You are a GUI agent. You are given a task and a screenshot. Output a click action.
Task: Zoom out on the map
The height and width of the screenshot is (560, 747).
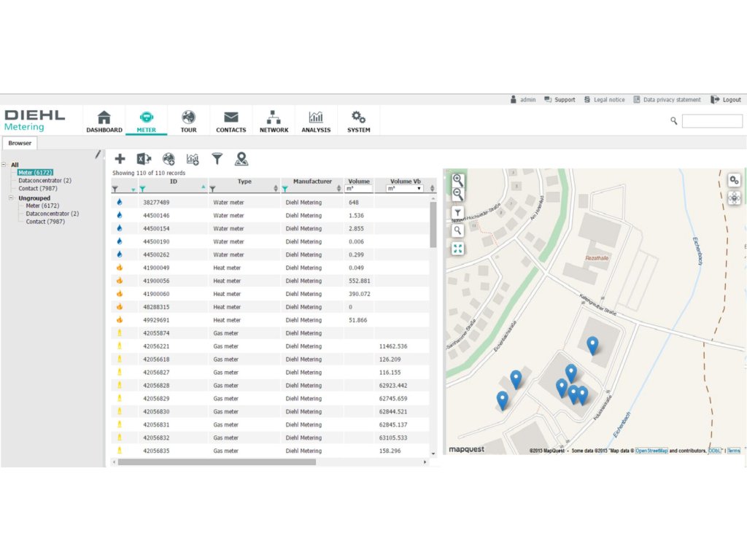pyautogui.click(x=457, y=194)
